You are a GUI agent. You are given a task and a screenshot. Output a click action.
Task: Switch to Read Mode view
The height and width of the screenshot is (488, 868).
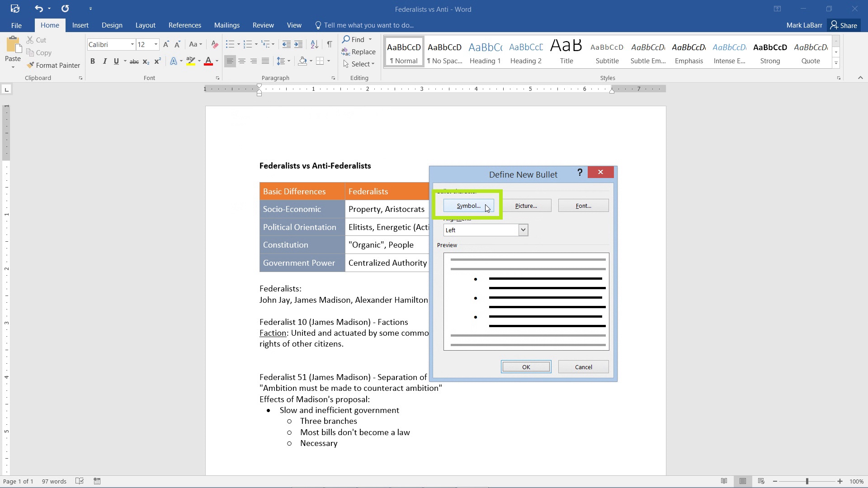[724, 481]
